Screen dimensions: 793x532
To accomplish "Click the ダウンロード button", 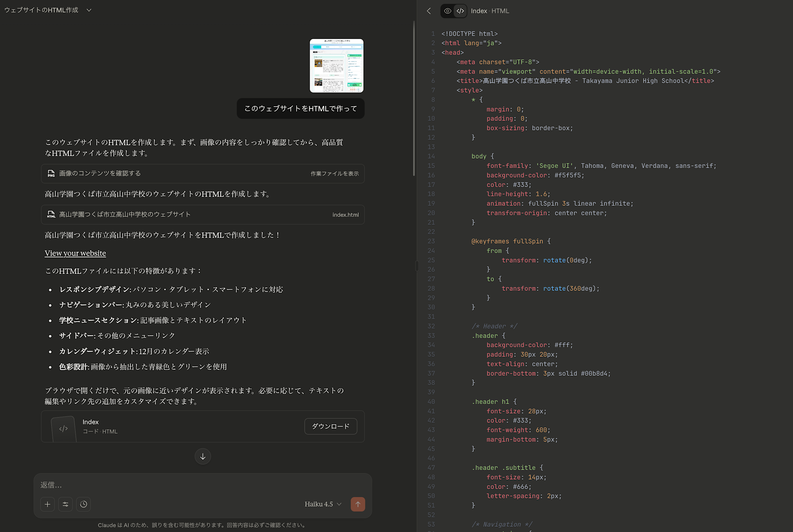I will point(330,427).
